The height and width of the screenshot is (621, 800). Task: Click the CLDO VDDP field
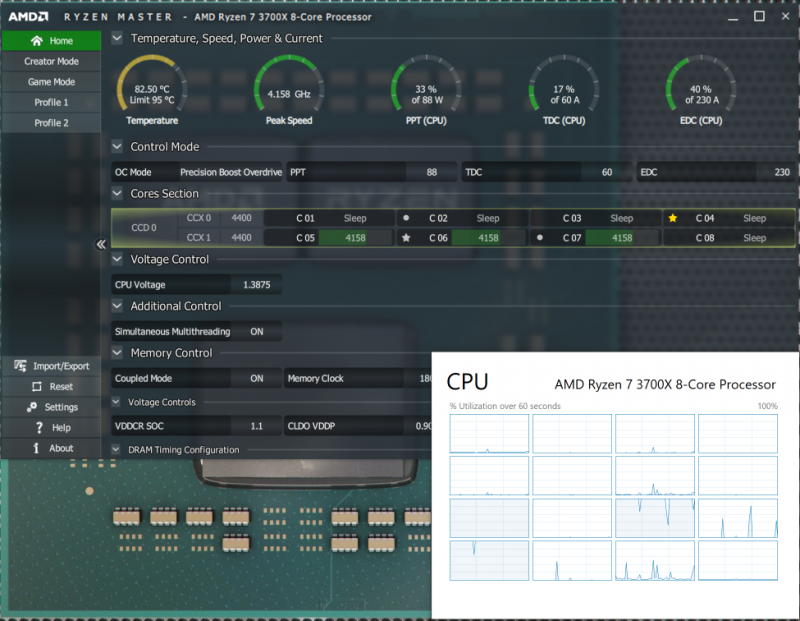tap(357, 426)
